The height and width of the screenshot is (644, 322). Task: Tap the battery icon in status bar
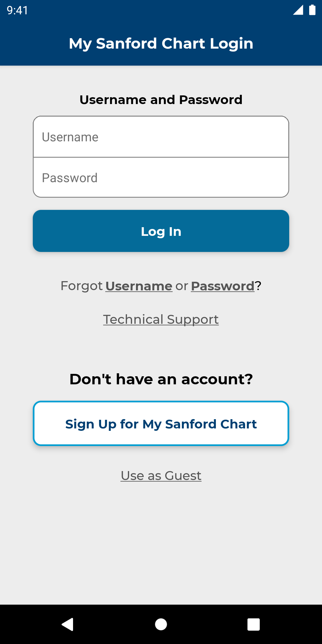point(312,10)
